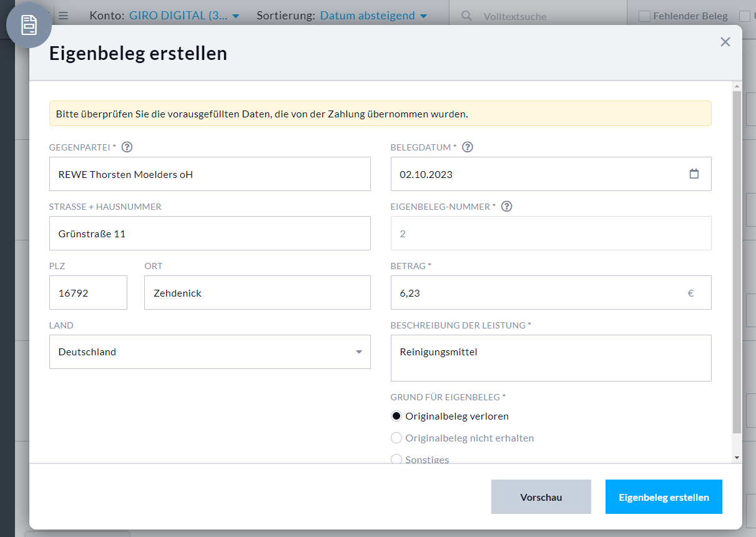
Task: Click the magnifier icon in the Volltextsuche field
Action: pyautogui.click(x=466, y=16)
